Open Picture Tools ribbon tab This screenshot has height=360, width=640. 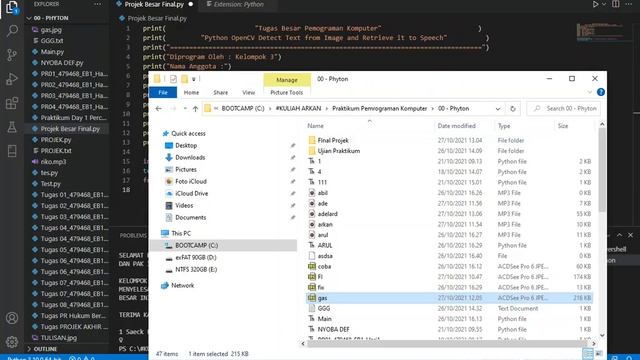287,93
